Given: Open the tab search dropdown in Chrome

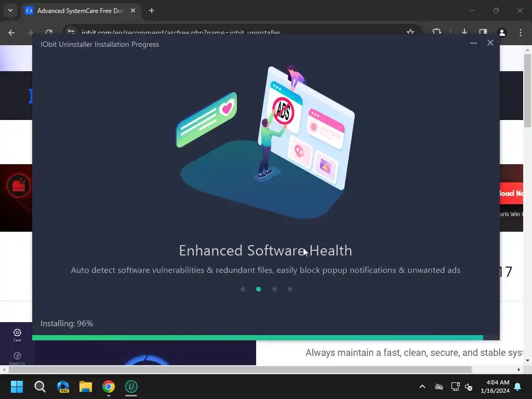Looking at the screenshot, I should pos(10,10).
